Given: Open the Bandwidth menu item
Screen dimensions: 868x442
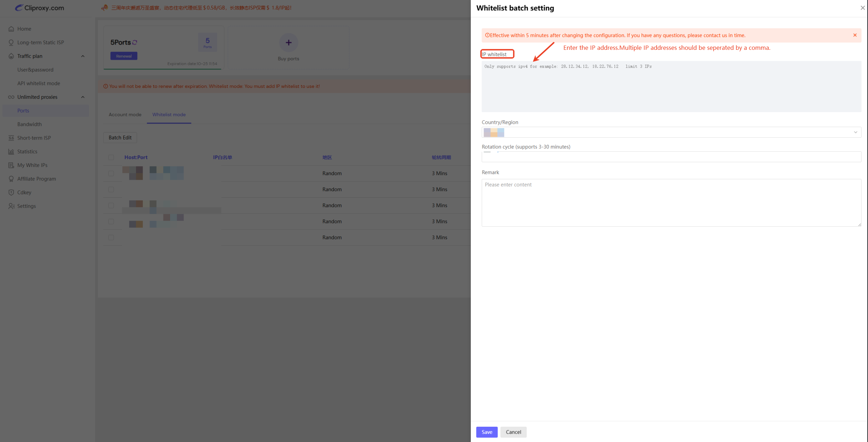Looking at the screenshot, I should (x=30, y=124).
